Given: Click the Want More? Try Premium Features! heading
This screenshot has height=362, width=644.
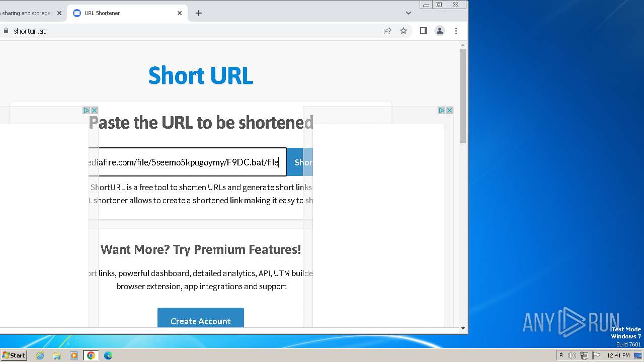Looking at the screenshot, I should 201,249.
